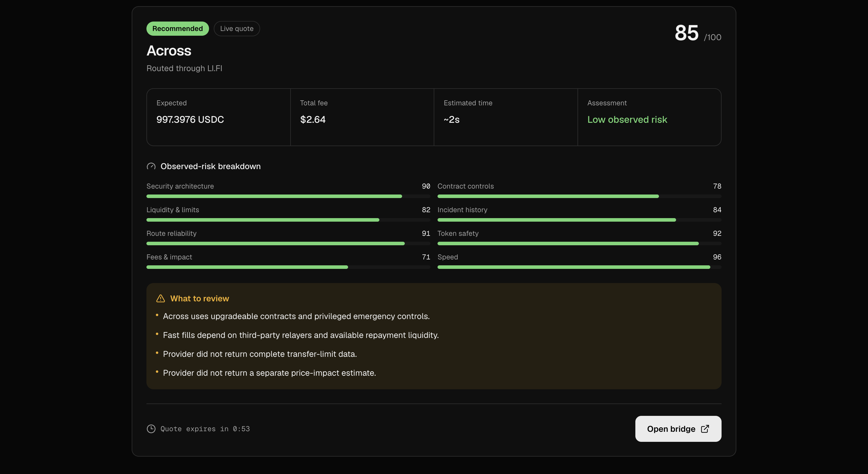The width and height of the screenshot is (868, 474).
Task: Click the 85 overall score
Action: (x=687, y=33)
